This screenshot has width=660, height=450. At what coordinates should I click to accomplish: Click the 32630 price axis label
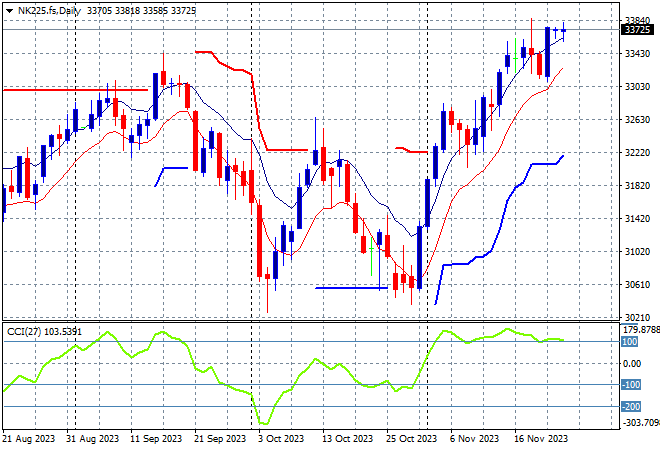click(x=638, y=120)
